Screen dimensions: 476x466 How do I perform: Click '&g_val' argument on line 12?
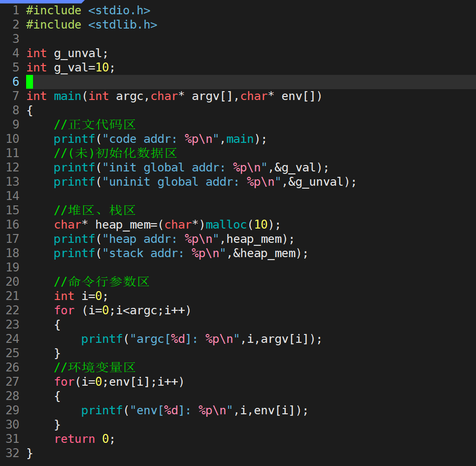click(x=295, y=168)
